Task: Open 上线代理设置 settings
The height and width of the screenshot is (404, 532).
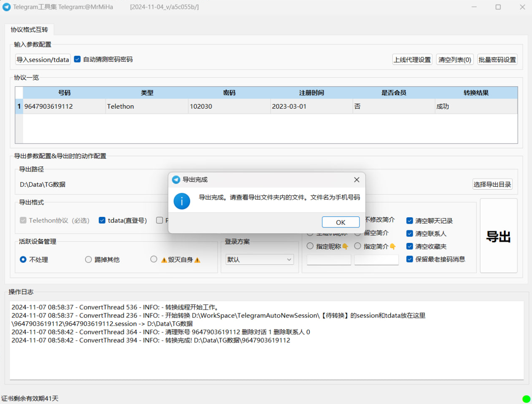Action: click(x=412, y=60)
